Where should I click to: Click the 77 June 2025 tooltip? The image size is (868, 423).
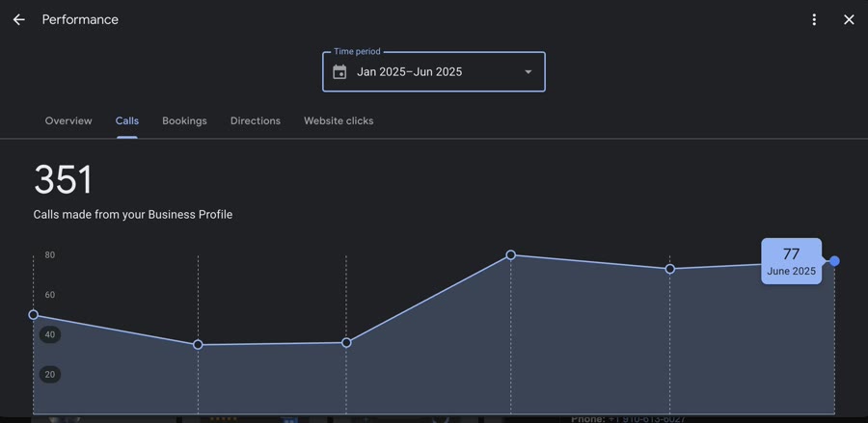791,261
